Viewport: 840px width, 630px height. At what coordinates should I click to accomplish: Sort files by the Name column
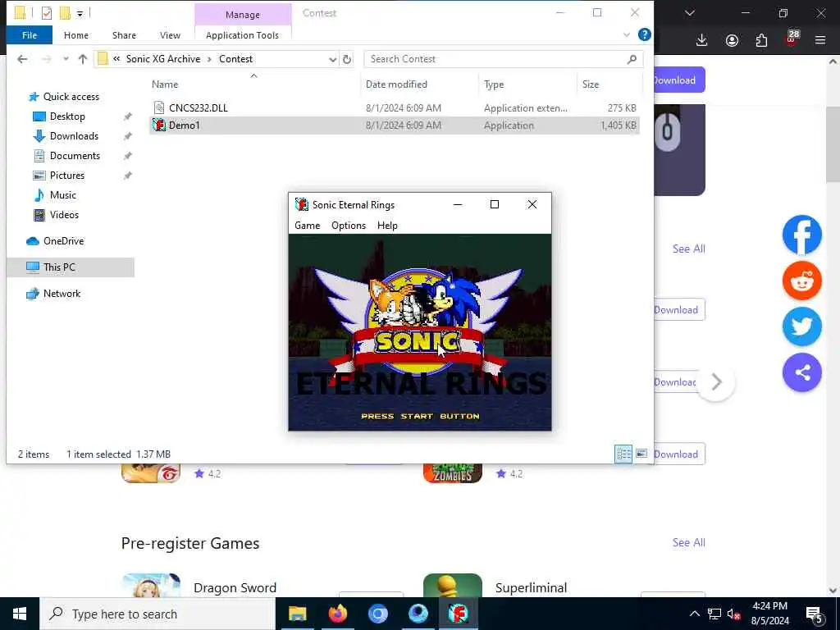[164, 84]
